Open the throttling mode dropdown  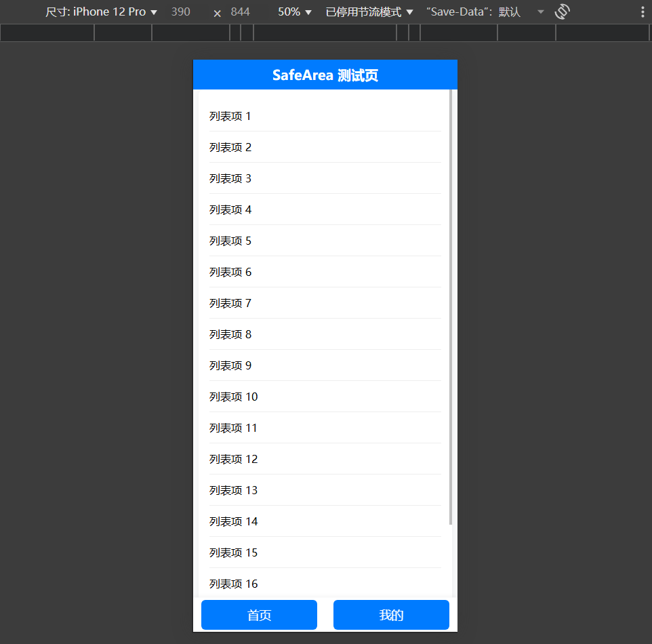click(x=369, y=12)
